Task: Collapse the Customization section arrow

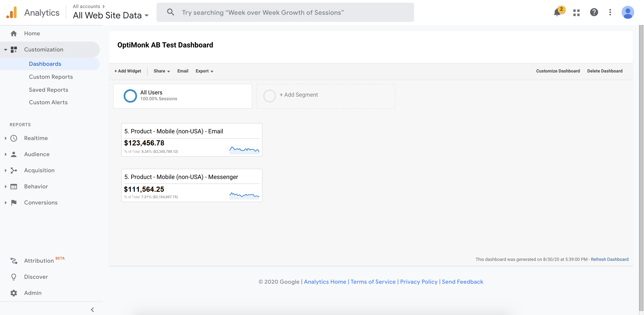Action: point(6,49)
